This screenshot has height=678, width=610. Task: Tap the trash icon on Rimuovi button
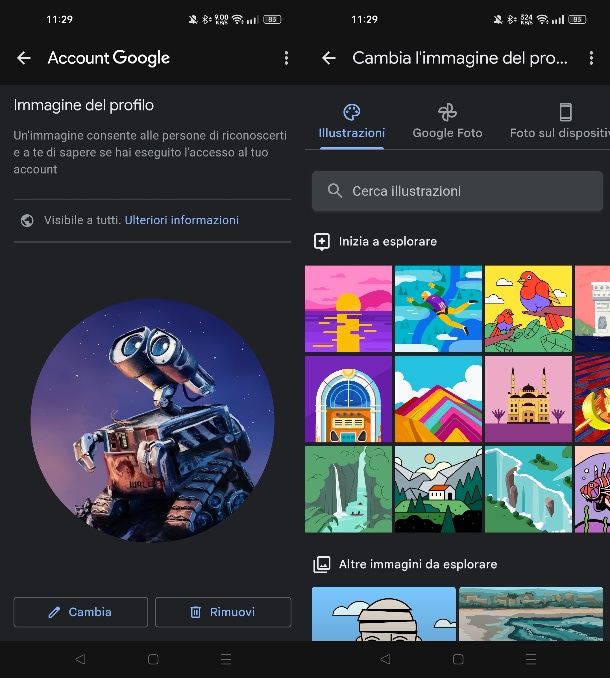[x=195, y=612]
